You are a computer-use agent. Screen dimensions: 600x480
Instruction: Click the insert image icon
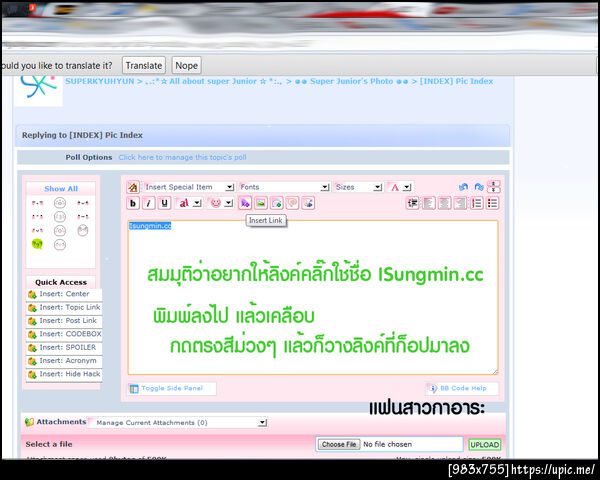click(261, 203)
